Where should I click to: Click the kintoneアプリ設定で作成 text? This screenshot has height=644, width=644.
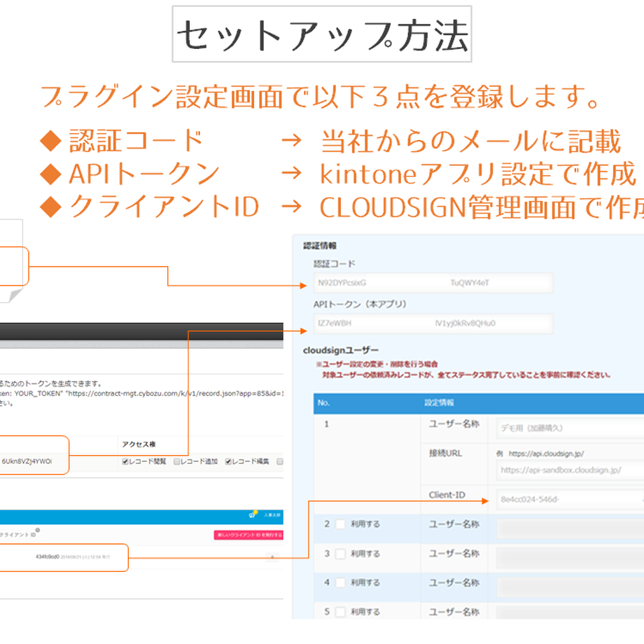(x=478, y=174)
